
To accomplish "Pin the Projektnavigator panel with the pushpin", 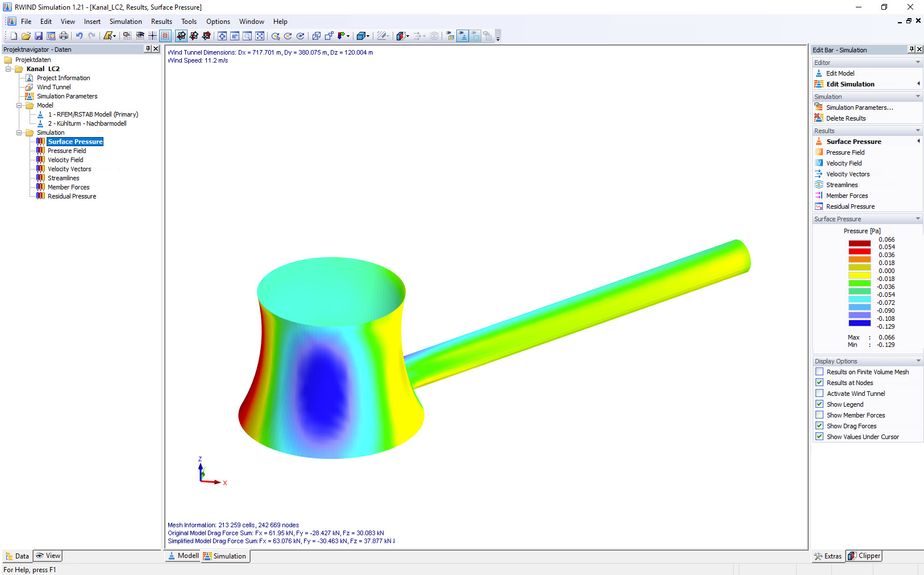I will point(148,49).
